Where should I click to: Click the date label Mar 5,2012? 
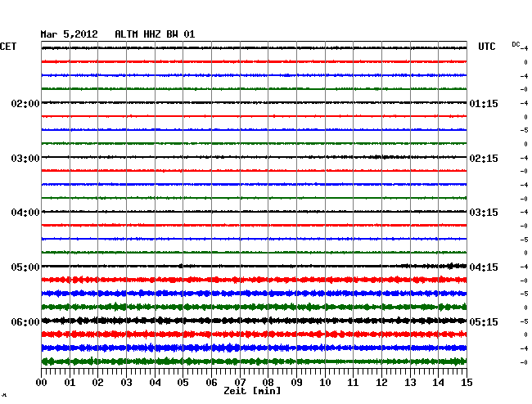(x=70, y=34)
